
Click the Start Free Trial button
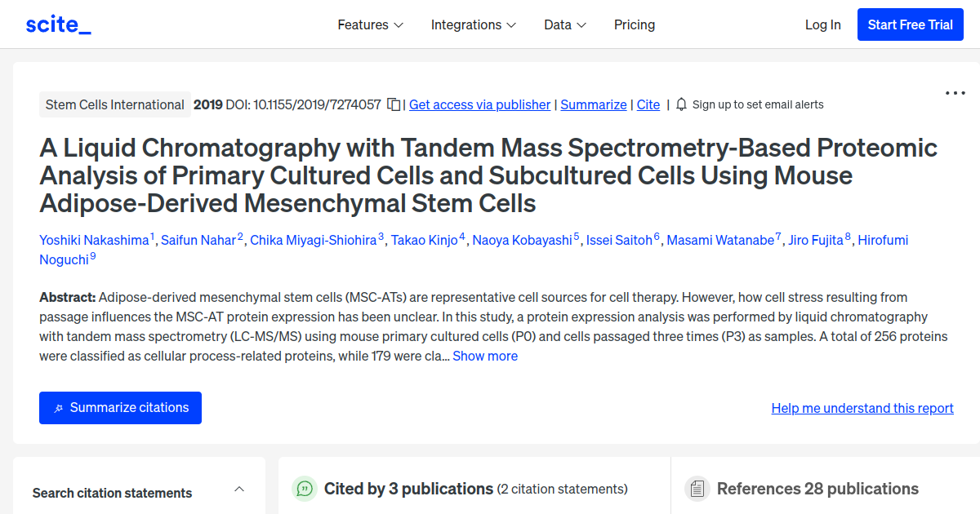pos(910,24)
